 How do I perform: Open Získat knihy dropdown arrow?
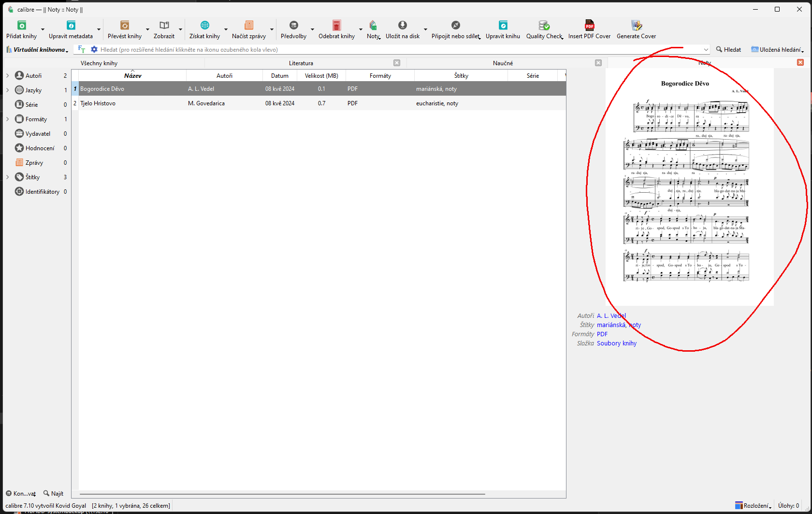(x=226, y=29)
